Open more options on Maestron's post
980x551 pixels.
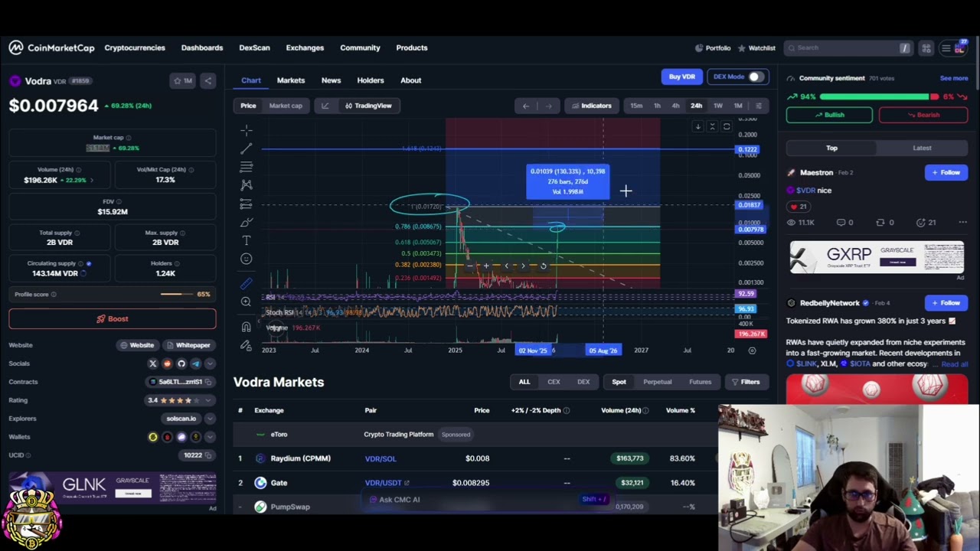click(962, 223)
